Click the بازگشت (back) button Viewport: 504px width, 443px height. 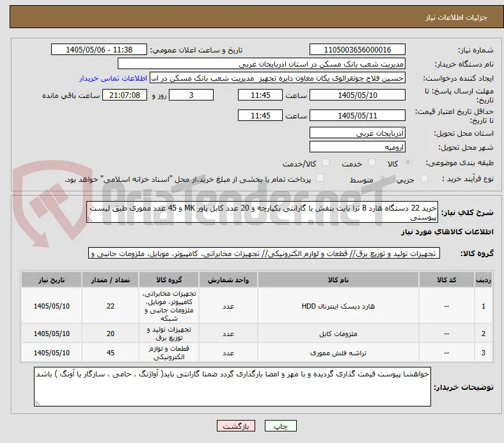(236, 426)
